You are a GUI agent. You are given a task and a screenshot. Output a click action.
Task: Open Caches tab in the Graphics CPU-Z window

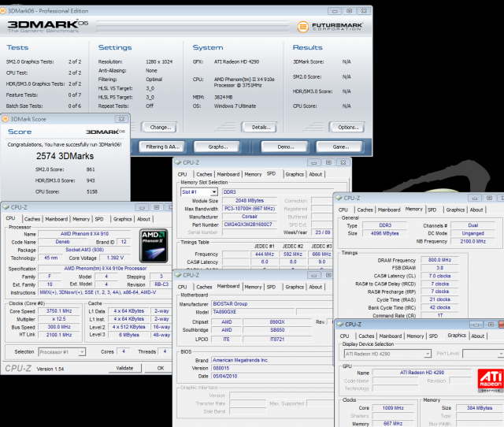(x=366, y=336)
